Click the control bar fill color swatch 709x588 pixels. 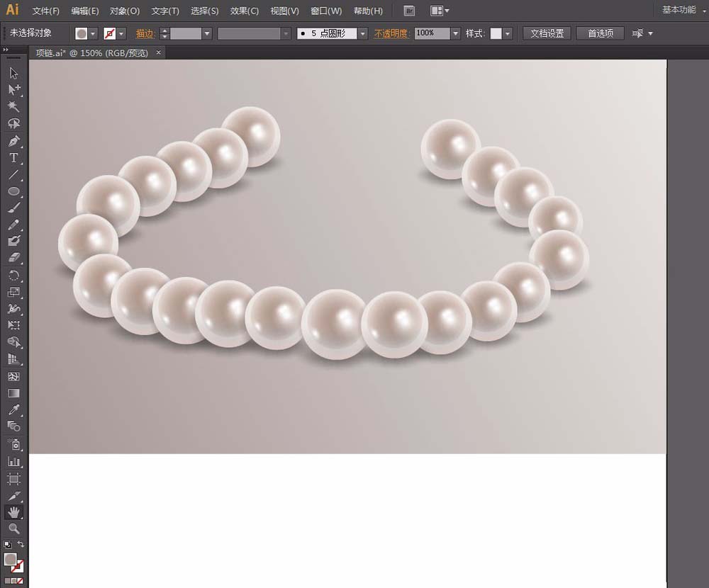82,33
